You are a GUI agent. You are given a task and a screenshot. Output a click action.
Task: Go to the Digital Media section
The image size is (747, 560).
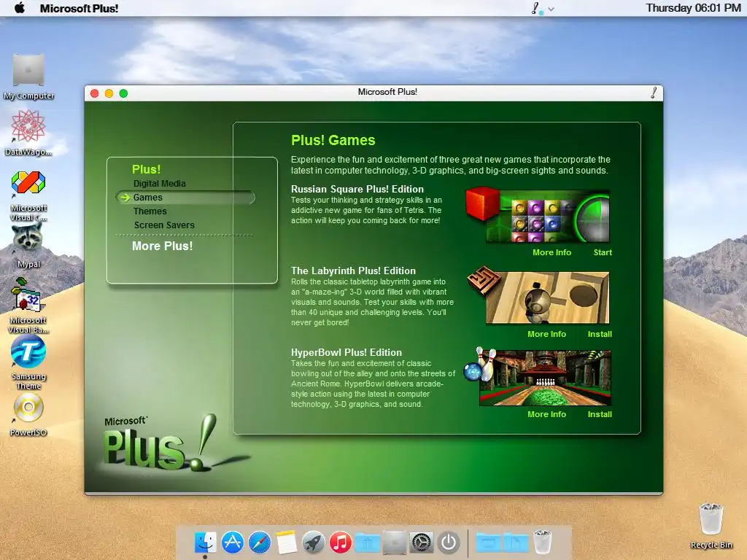click(x=160, y=183)
